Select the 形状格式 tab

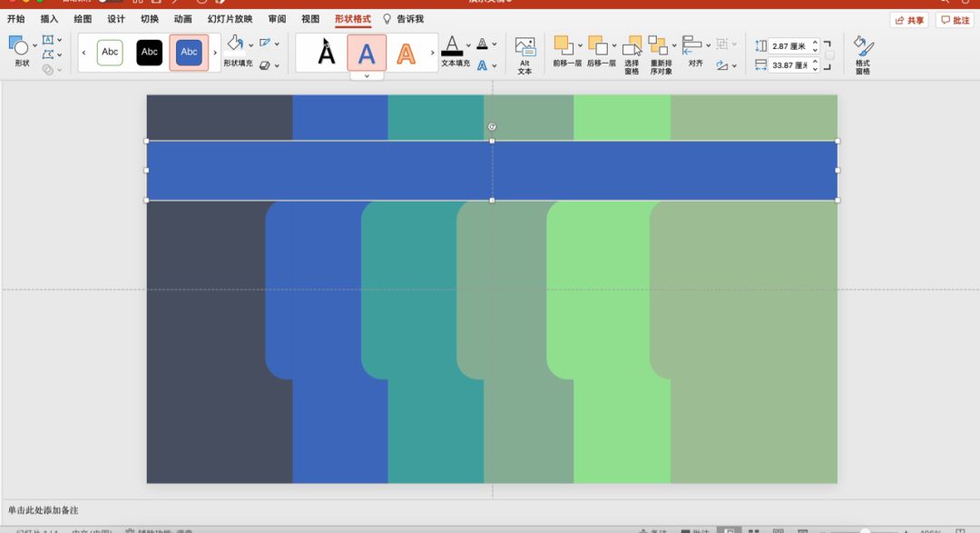pos(352,19)
